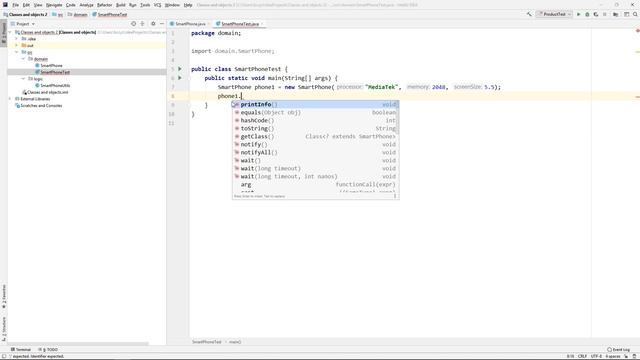Collapse all icon in Project panel header
The width and height of the screenshot is (640, 360).
click(142, 24)
